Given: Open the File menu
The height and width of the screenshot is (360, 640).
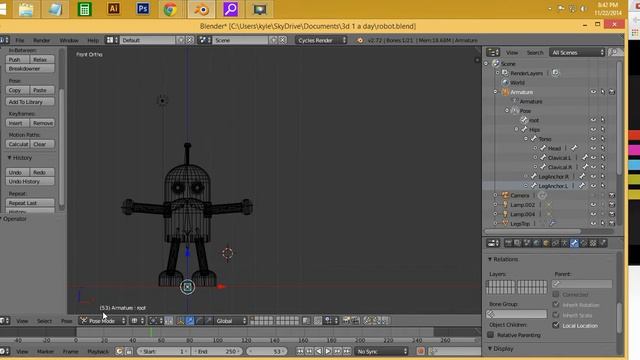Looking at the screenshot, I should click(20, 40).
